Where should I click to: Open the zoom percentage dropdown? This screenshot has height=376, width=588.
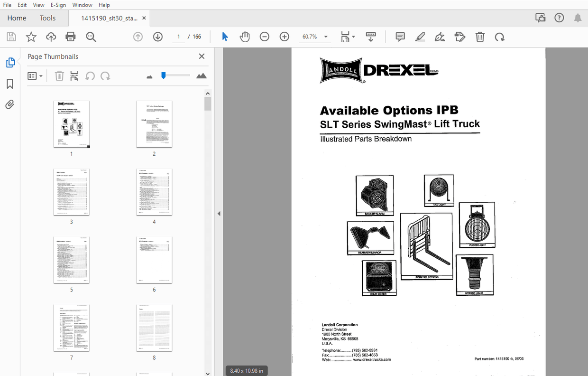coord(325,37)
